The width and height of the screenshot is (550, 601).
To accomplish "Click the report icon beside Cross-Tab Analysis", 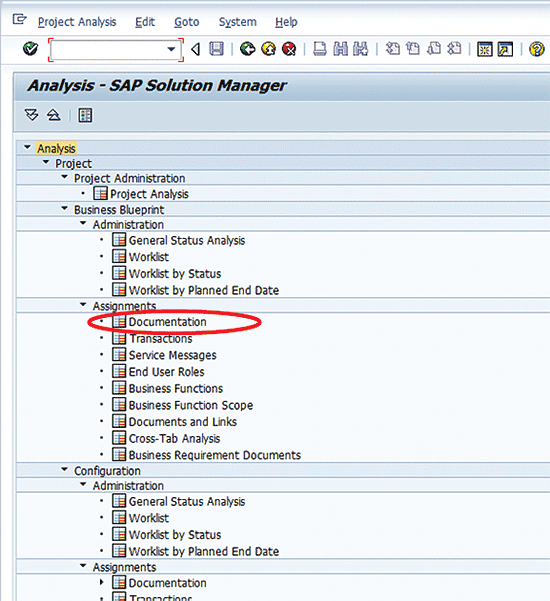I will click(x=119, y=438).
